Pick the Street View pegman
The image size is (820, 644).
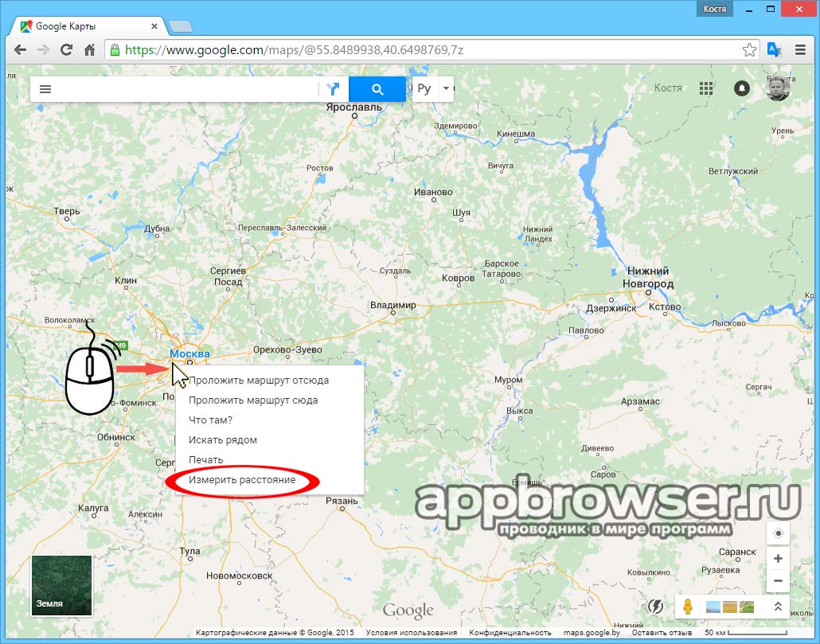pos(688,607)
